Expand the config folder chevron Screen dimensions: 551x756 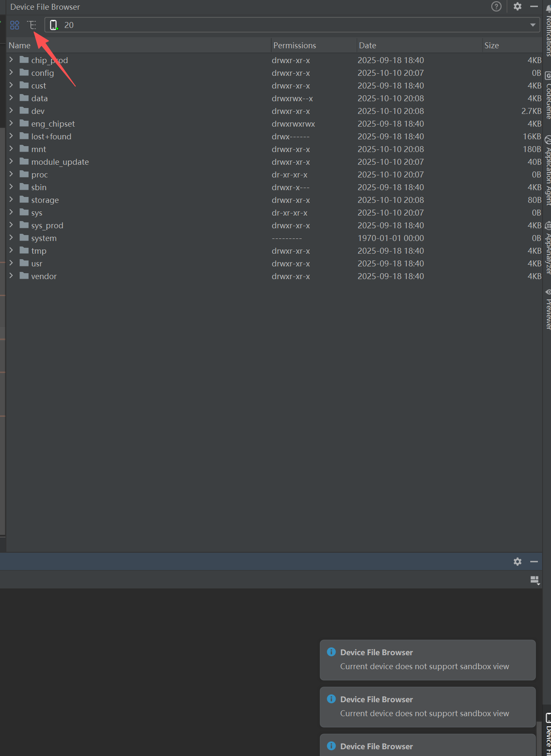pyautogui.click(x=11, y=72)
